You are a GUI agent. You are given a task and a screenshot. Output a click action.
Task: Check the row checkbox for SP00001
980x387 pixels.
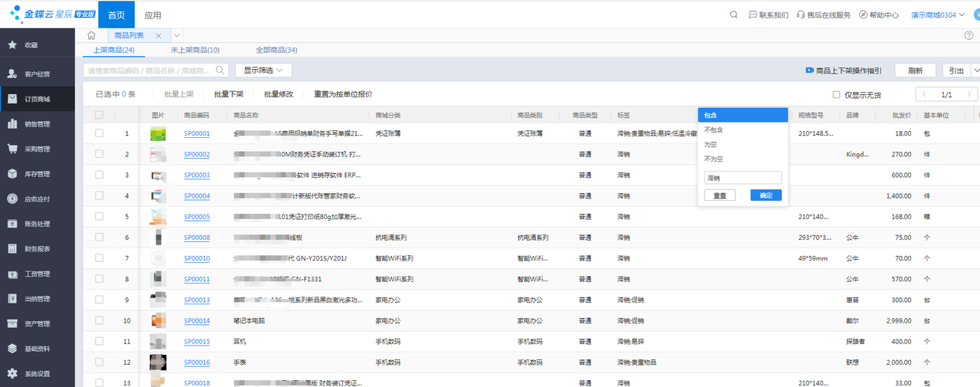[99, 133]
